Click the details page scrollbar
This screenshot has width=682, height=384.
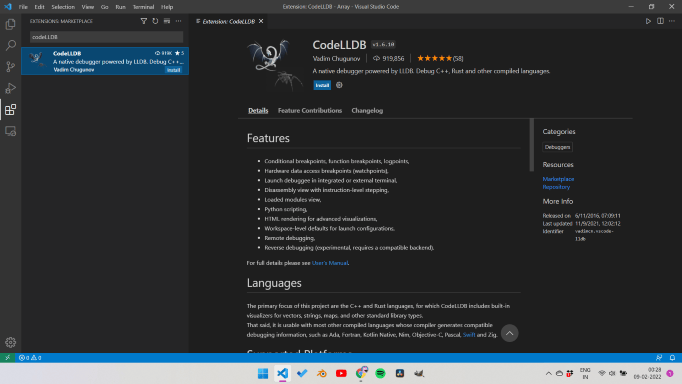[532, 145]
